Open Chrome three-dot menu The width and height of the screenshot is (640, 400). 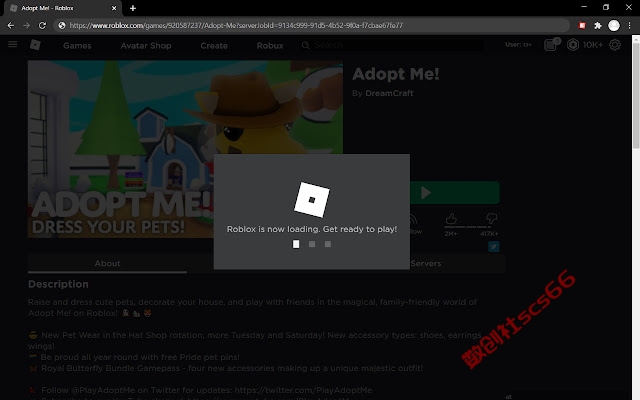pos(629,25)
